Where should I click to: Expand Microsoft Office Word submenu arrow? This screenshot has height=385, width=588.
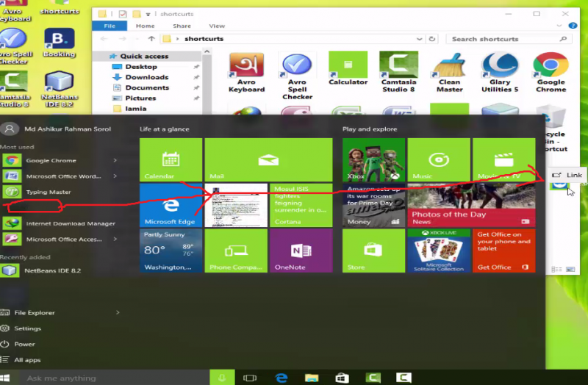115,176
